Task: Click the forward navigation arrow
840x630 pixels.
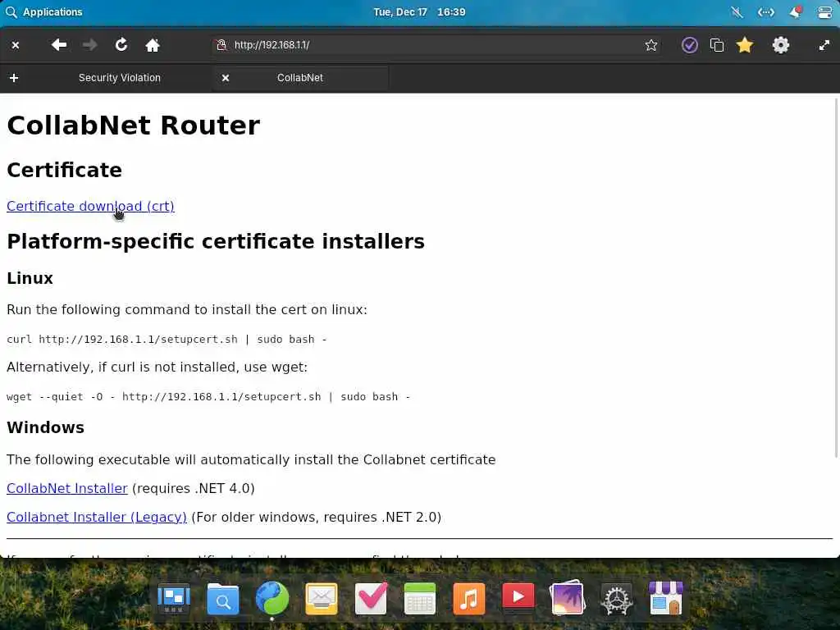Action: (90, 45)
